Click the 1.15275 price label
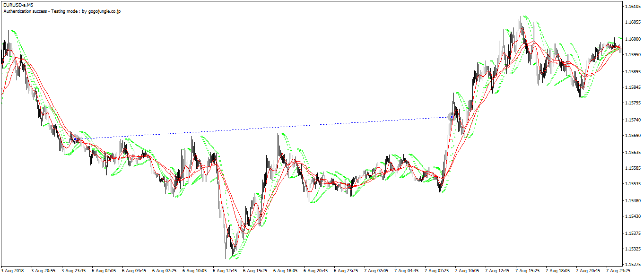Viewport: 644px width, 276px height. coord(633,265)
